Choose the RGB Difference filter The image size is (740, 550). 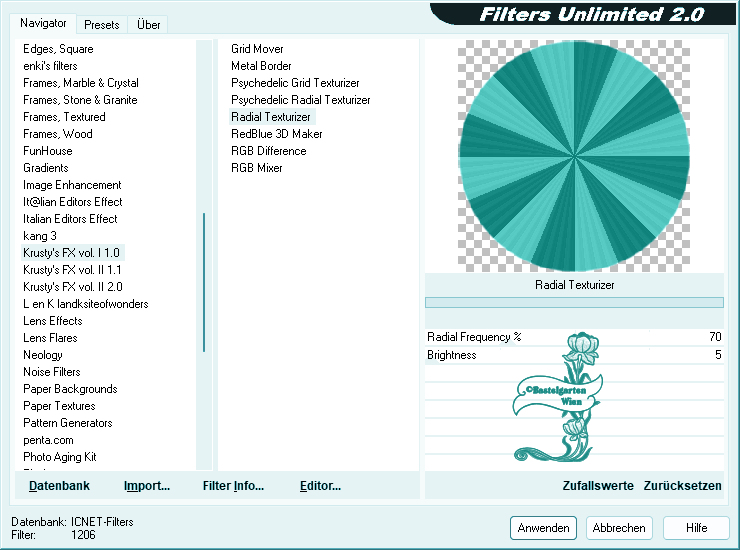click(x=269, y=151)
